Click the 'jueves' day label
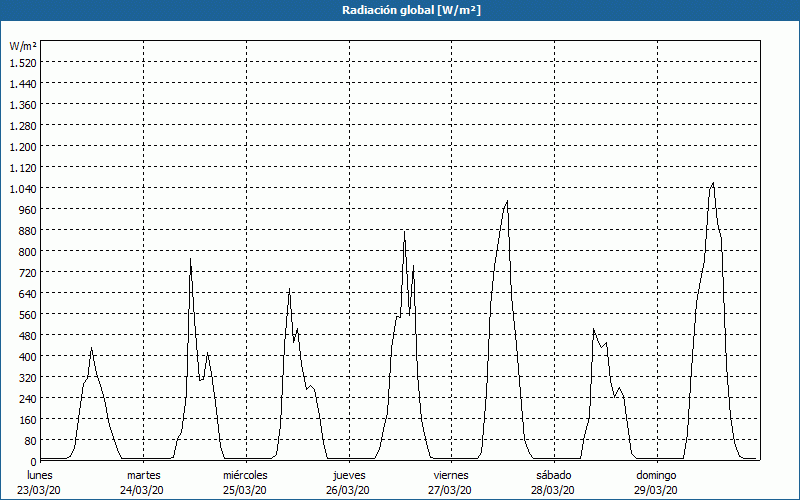Image resolution: width=800 pixels, height=500 pixels. (x=349, y=475)
